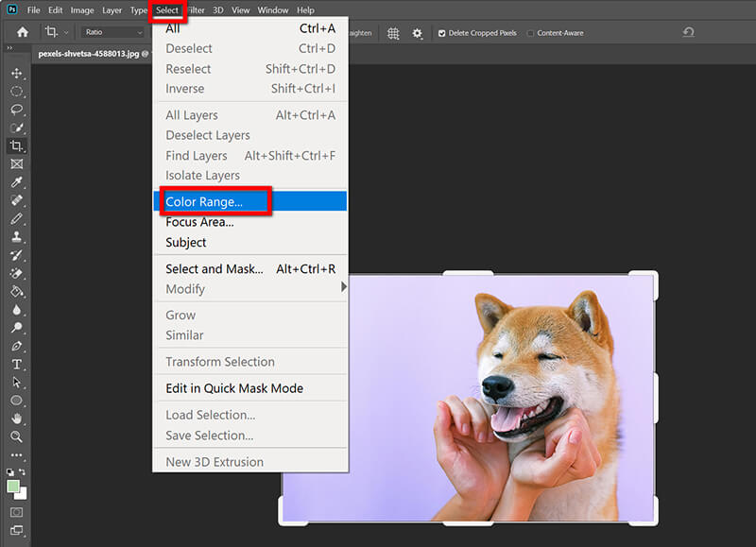Select the Eyedropper tool
Screen dimensions: 756x547
point(17,181)
